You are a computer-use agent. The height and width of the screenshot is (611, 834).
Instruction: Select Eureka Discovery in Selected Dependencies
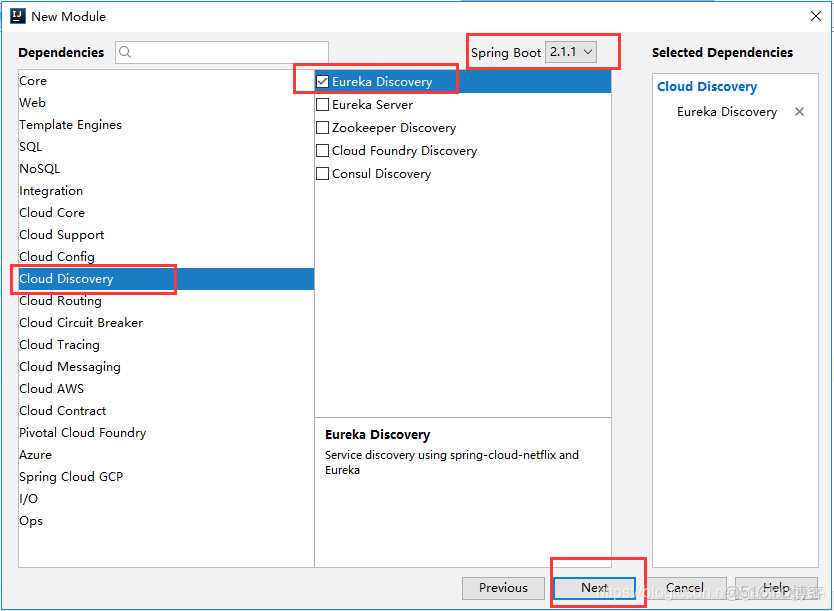pyautogui.click(x=726, y=112)
